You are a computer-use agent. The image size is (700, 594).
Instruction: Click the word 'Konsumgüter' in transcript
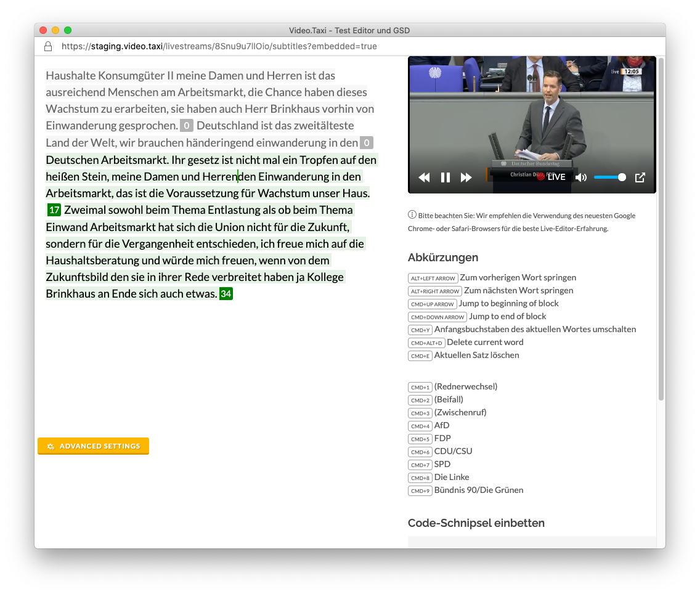(x=131, y=76)
